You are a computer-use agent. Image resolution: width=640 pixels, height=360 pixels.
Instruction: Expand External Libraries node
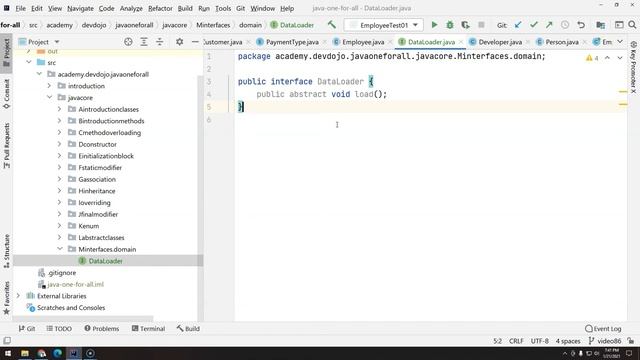point(18,296)
